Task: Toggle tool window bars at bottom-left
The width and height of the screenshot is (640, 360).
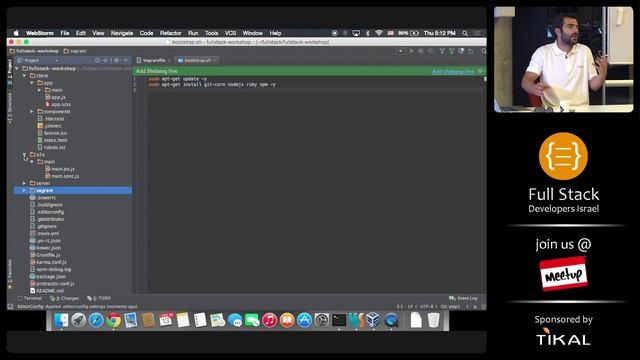Action: click(10, 307)
